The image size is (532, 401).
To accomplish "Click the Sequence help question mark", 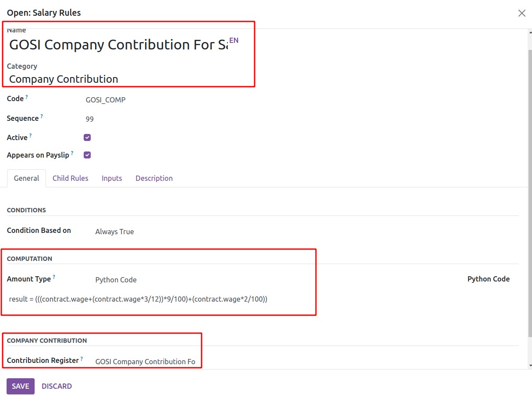I will (42, 116).
